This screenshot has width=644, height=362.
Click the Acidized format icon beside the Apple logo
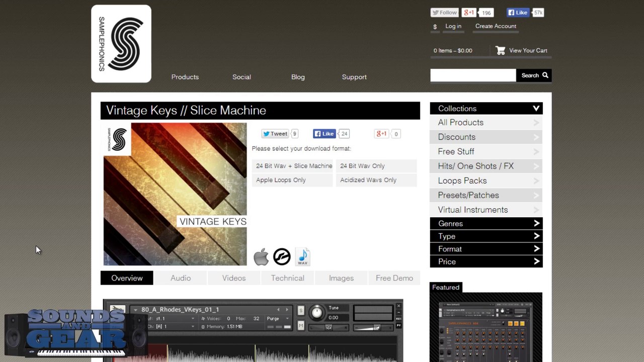(x=282, y=257)
